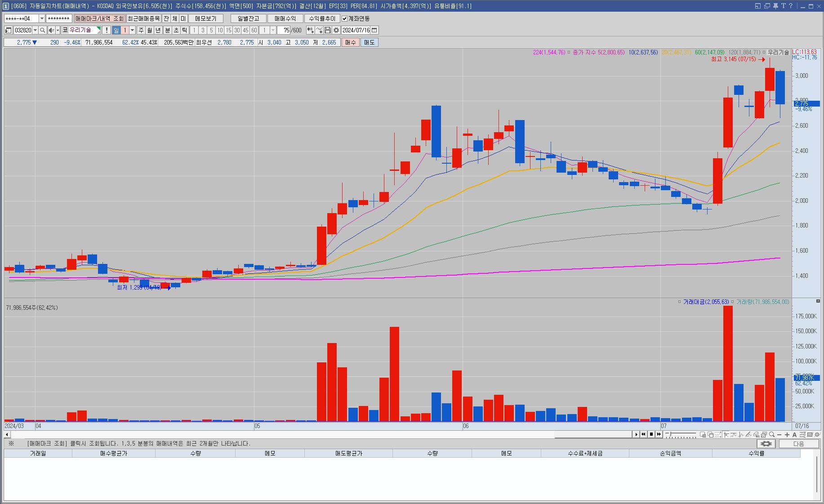Open the chart settings gear icon

[x=336, y=30]
